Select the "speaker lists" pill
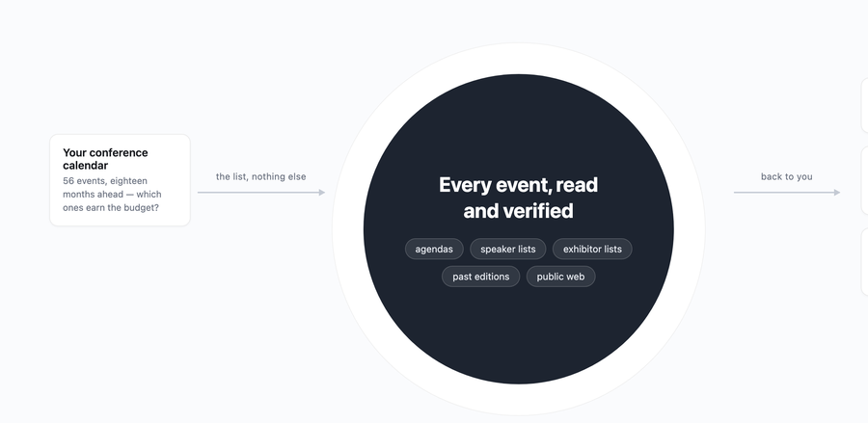The image size is (868, 423). pyautogui.click(x=507, y=249)
